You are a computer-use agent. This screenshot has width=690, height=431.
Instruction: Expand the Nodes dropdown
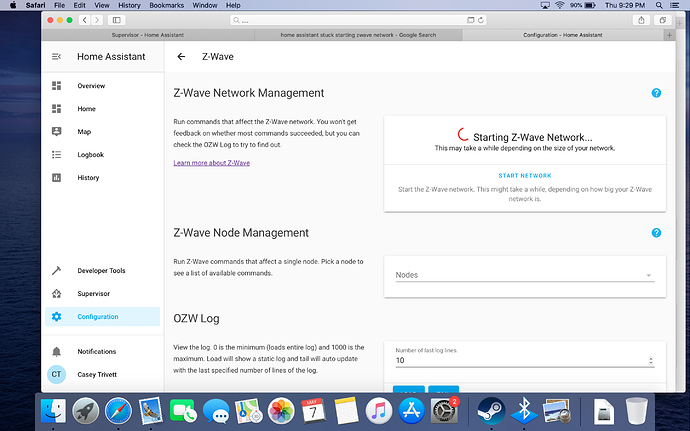524,275
